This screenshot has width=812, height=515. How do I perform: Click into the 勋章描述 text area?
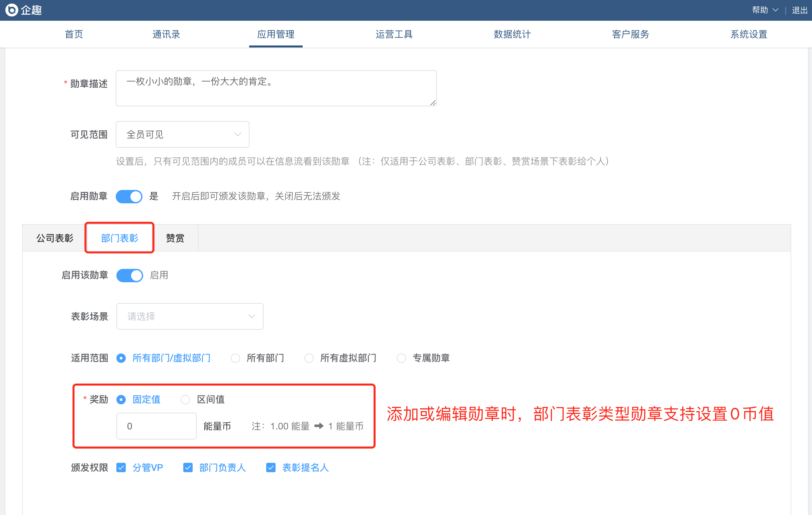(276, 88)
